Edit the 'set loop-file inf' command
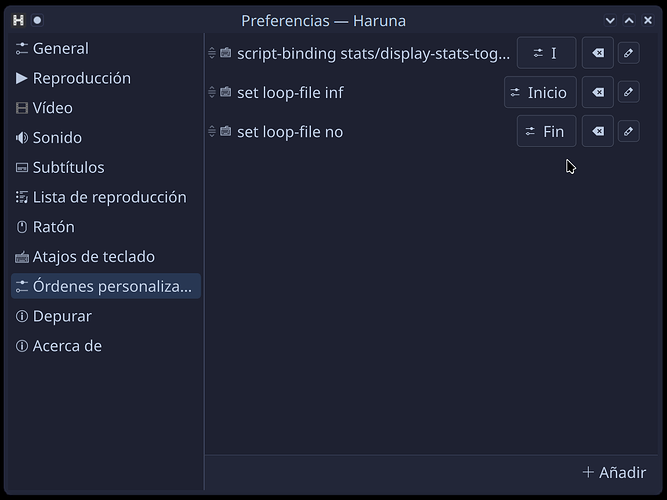This screenshot has height=500, width=667. (628, 92)
